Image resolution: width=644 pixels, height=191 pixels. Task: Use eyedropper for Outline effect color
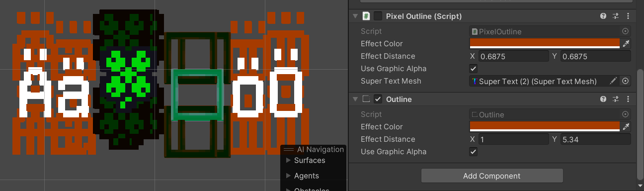pyautogui.click(x=626, y=127)
